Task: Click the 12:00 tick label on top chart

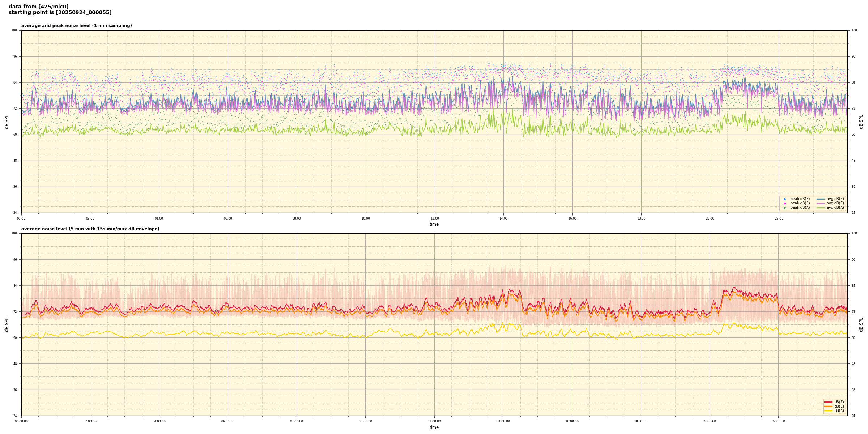Action: point(434,218)
